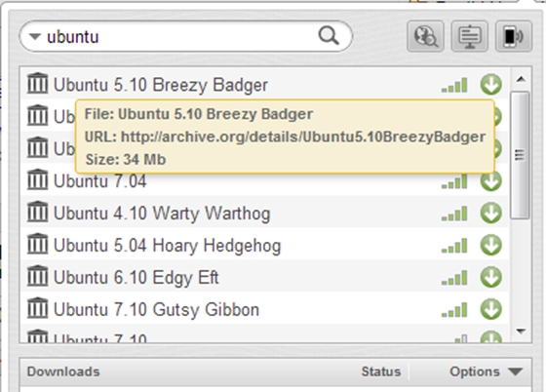The image size is (546, 392).
Task: Download Ubuntu 5.10 Breezy Badger
Action: pyautogui.click(x=491, y=85)
